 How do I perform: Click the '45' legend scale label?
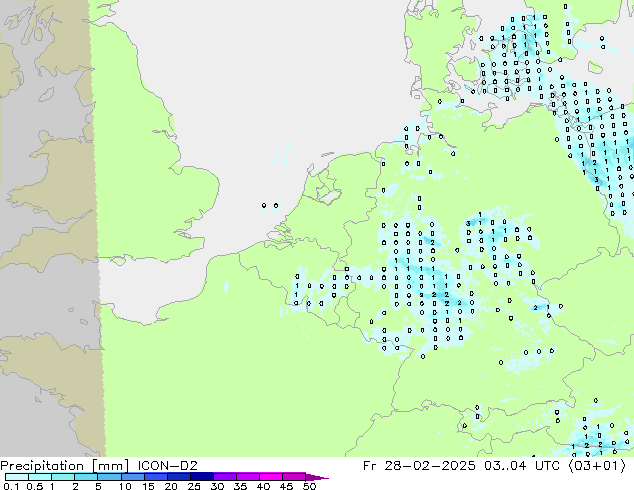286,486
